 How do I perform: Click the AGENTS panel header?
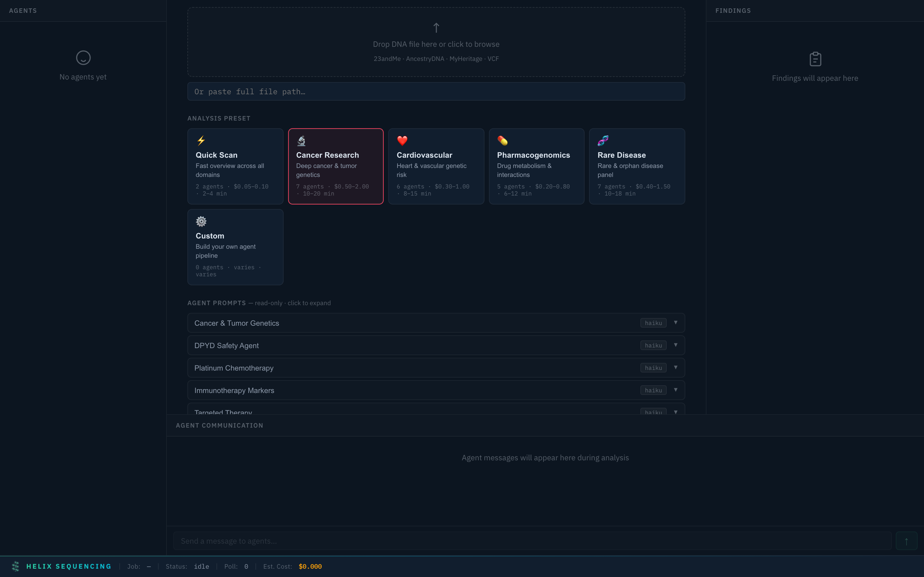click(x=23, y=10)
